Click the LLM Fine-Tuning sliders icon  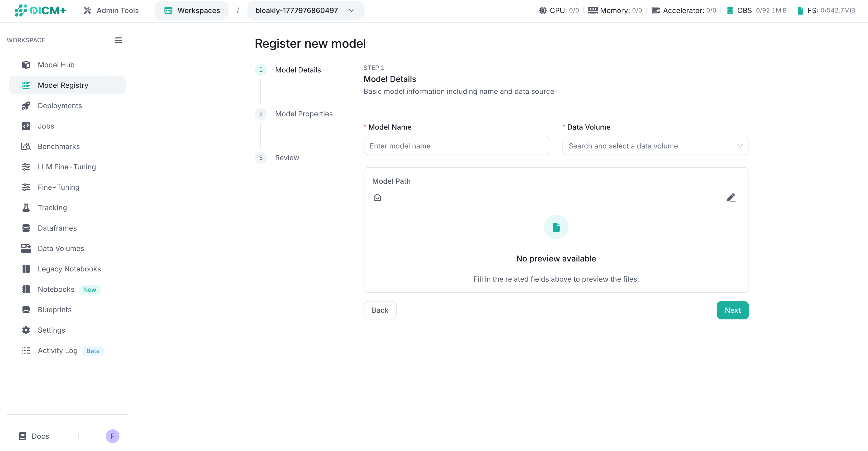26,167
